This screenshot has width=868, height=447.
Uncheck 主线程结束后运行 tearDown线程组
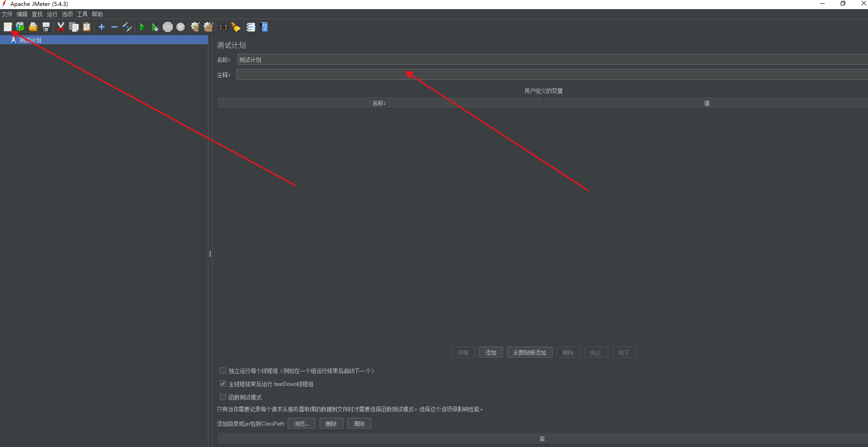pyautogui.click(x=223, y=384)
